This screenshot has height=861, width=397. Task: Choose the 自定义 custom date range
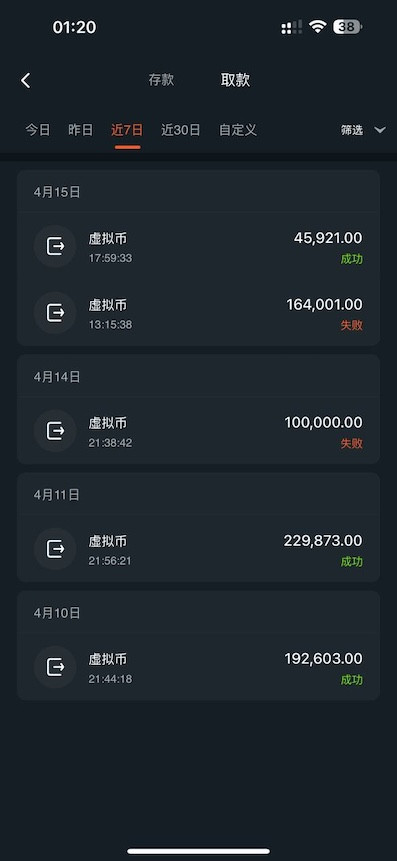238,130
